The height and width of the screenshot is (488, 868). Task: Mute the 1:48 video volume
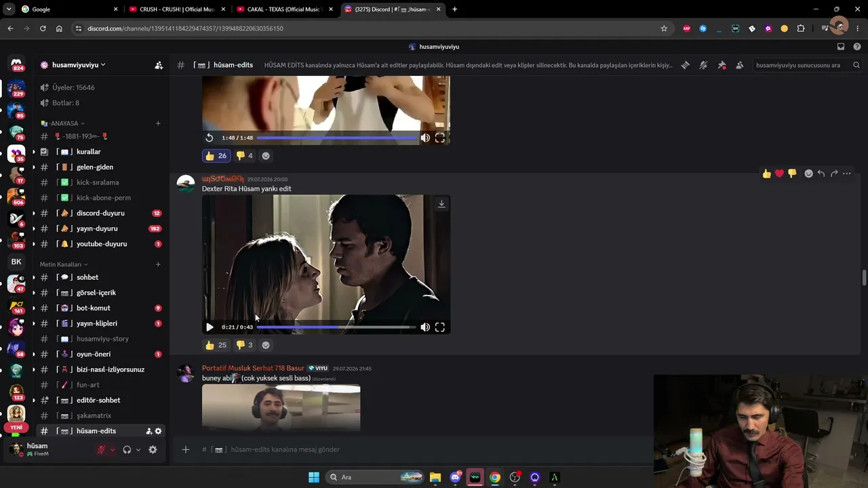pos(425,138)
